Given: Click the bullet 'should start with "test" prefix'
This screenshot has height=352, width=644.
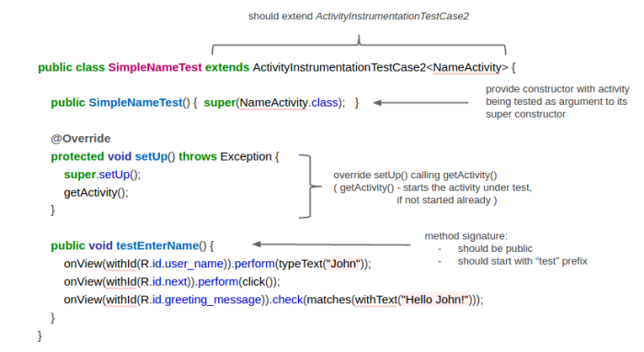Looking at the screenshot, I should pos(523,261).
